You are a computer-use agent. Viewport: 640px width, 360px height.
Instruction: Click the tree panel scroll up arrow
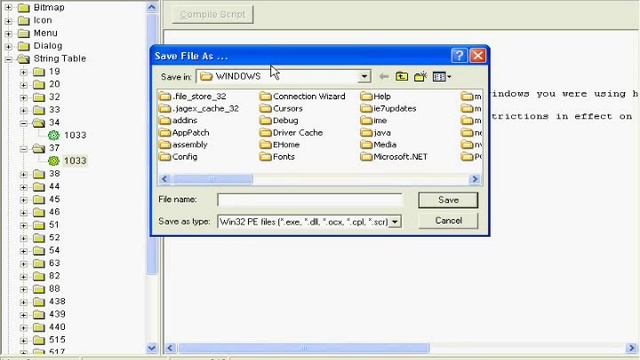pyautogui.click(x=152, y=7)
